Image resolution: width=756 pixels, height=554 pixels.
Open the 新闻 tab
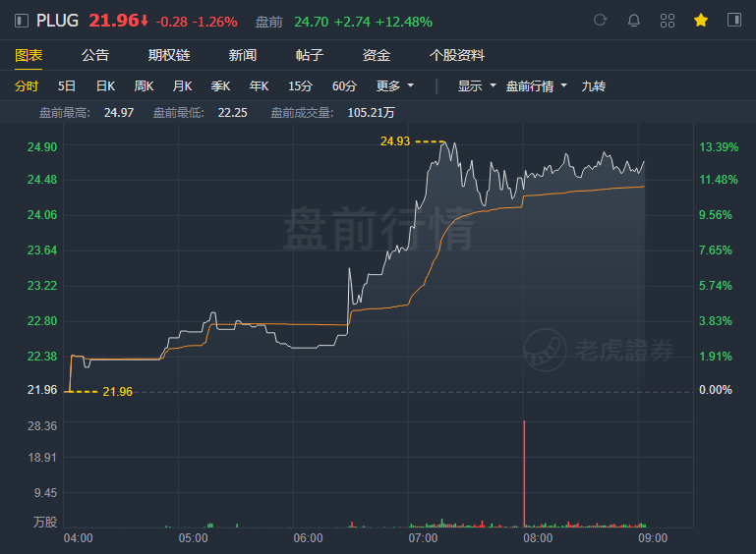click(x=242, y=55)
